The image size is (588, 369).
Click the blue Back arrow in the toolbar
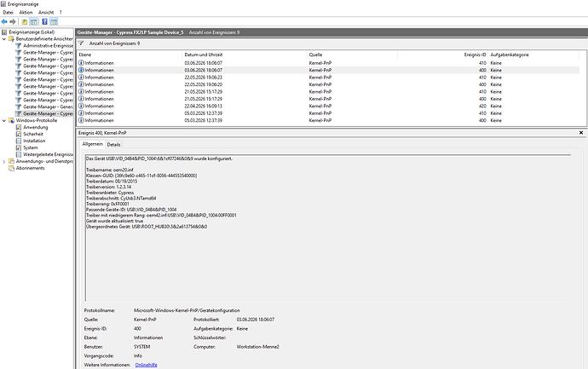tap(4, 22)
